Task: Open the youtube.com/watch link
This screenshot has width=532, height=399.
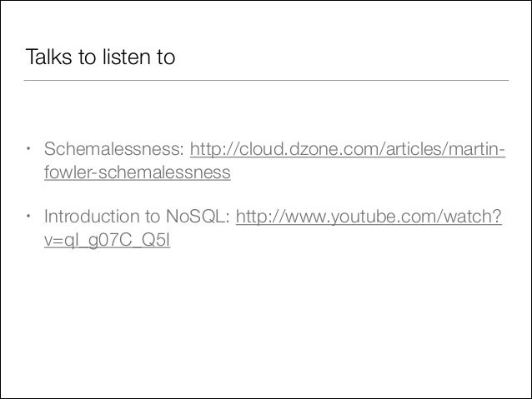Action: point(369,217)
